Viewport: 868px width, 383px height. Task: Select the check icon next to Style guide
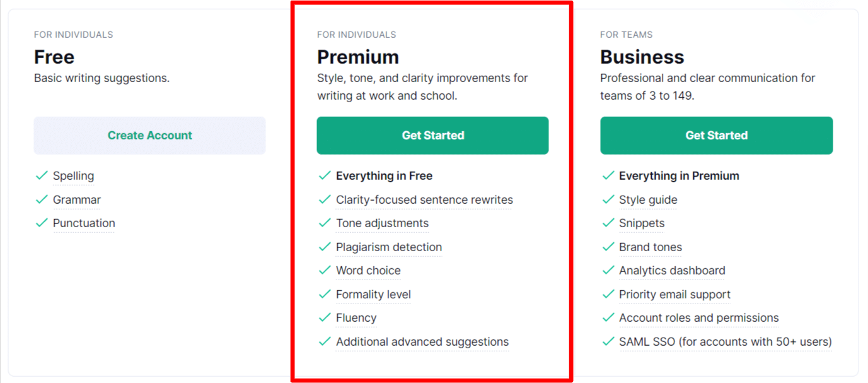tap(608, 199)
